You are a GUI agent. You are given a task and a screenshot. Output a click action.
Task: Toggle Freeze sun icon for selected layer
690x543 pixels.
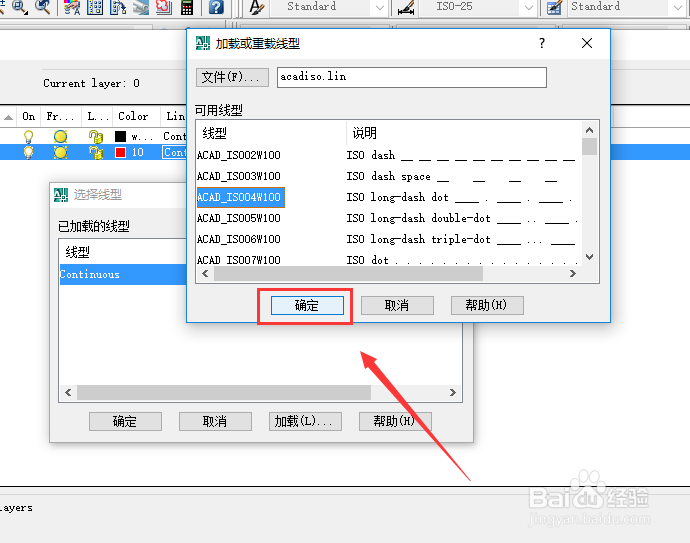[x=60, y=152]
